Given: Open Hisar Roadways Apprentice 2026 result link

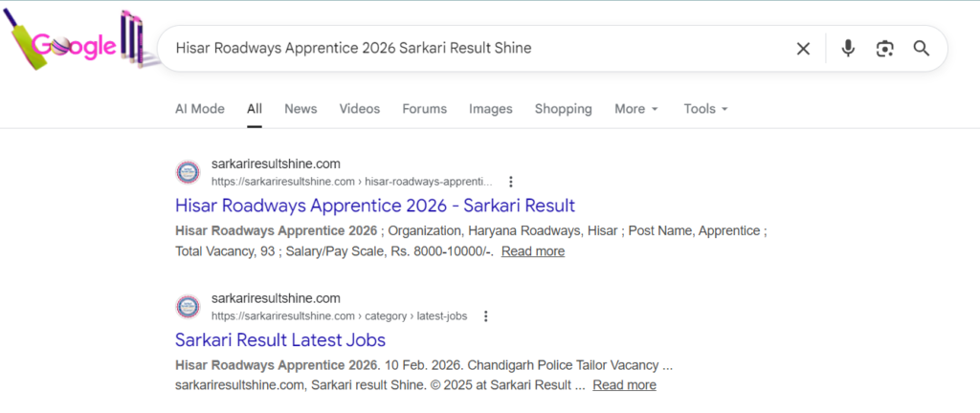Looking at the screenshot, I should (375, 206).
